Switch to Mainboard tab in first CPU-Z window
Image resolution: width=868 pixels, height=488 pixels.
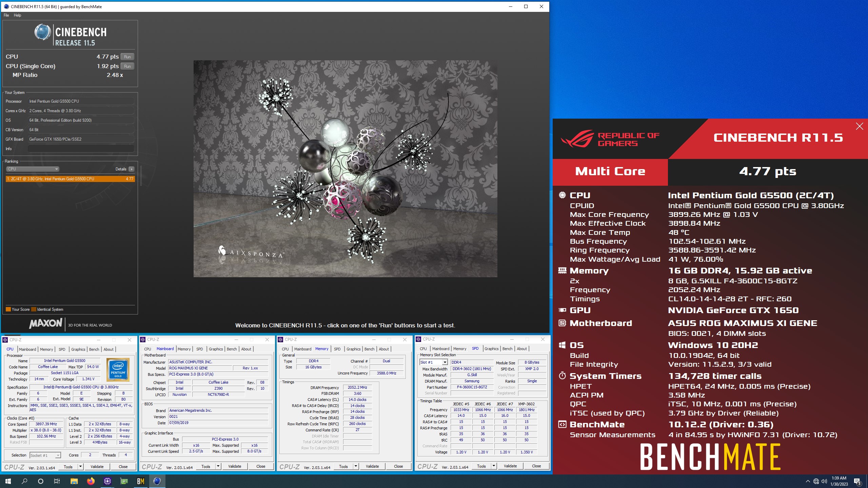click(x=27, y=349)
